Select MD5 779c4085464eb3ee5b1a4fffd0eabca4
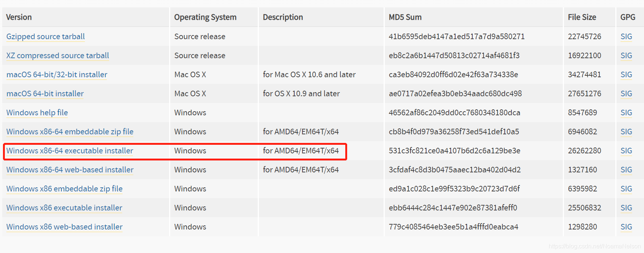This screenshot has width=644, height=253. (454, 227)
